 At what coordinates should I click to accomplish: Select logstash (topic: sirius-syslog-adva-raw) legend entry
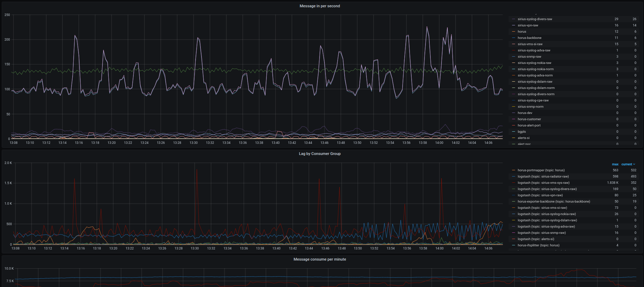coord(546,227)
